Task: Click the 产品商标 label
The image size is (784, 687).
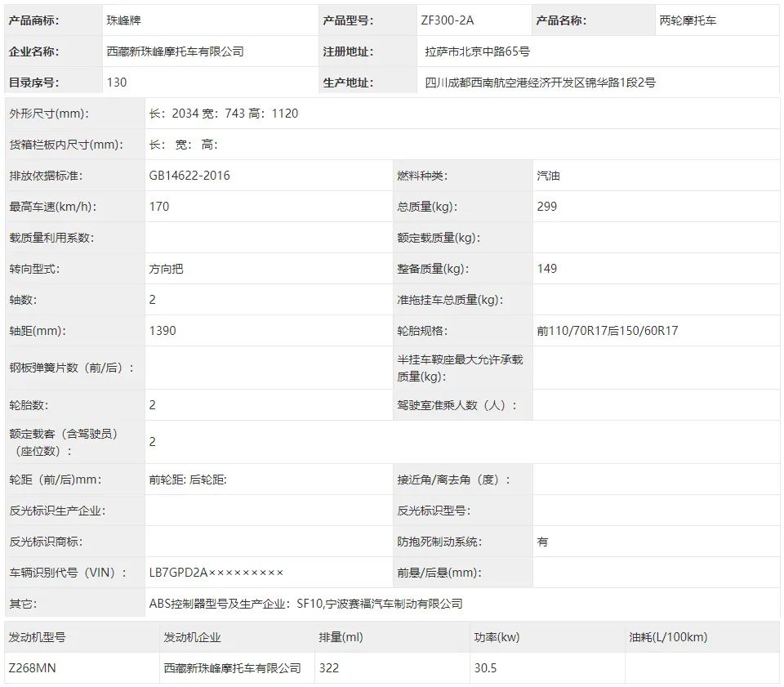Action: pos(33,20)
